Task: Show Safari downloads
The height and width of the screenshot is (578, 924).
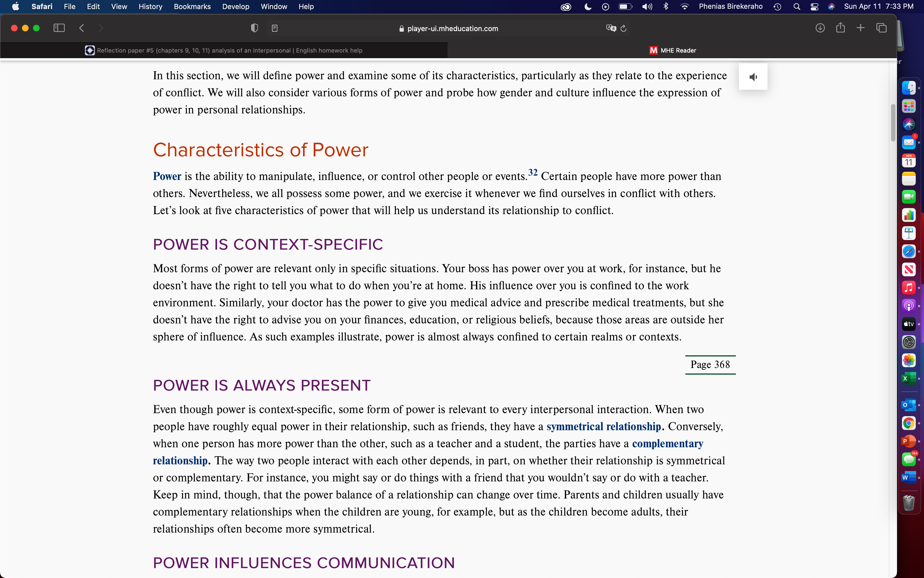Action: (x=820, y=28)
